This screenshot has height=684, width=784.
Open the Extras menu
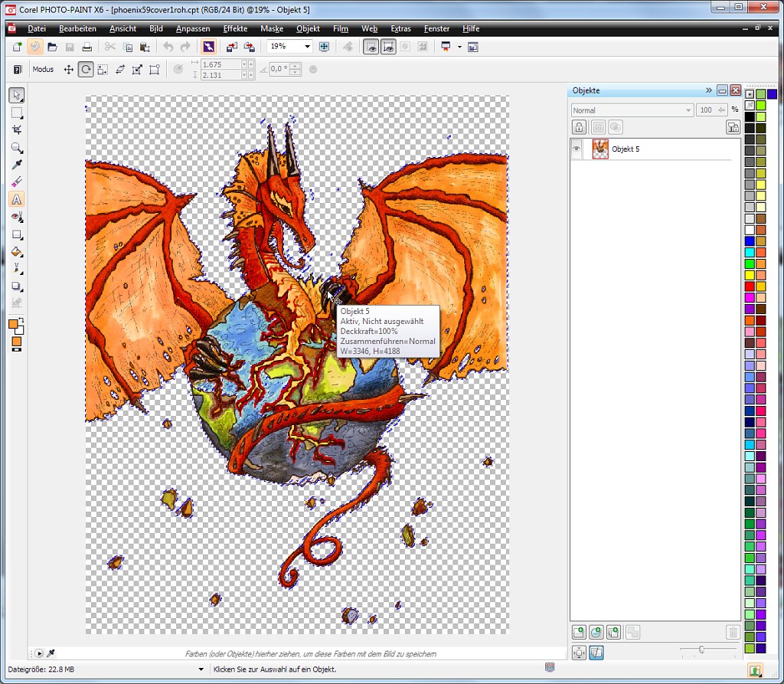400,28
